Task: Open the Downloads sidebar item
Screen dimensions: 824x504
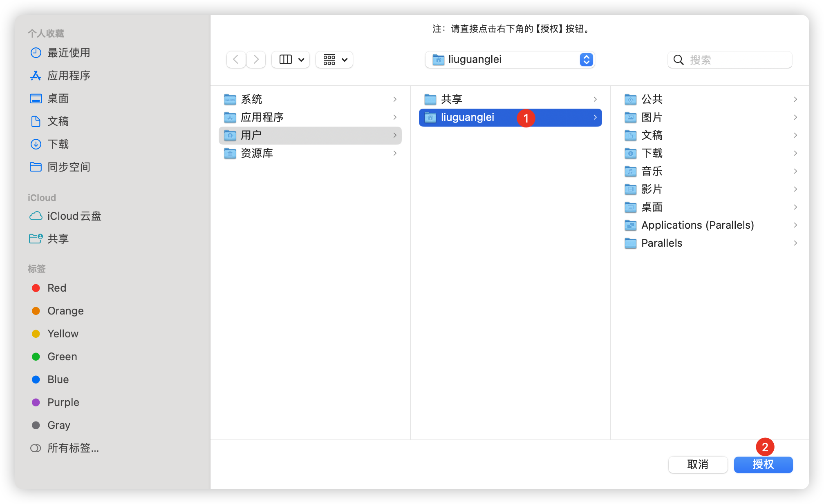Action: pos(58,144)
